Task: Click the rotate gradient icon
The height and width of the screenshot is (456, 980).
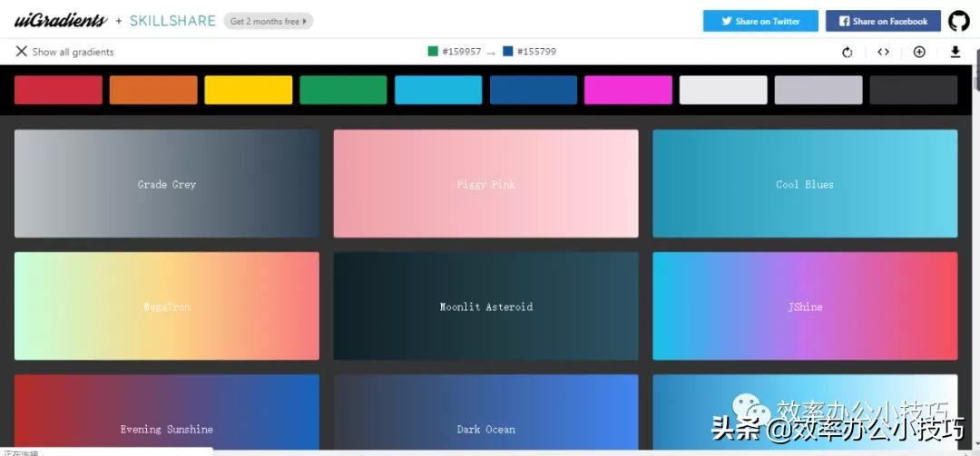Action: [x=848, y=52]
